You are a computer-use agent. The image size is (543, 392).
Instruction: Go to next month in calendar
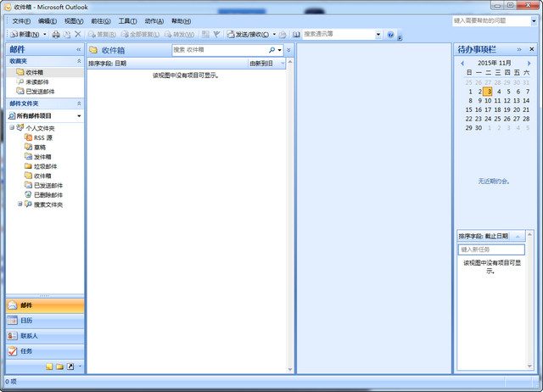click(x=529, y=63)
